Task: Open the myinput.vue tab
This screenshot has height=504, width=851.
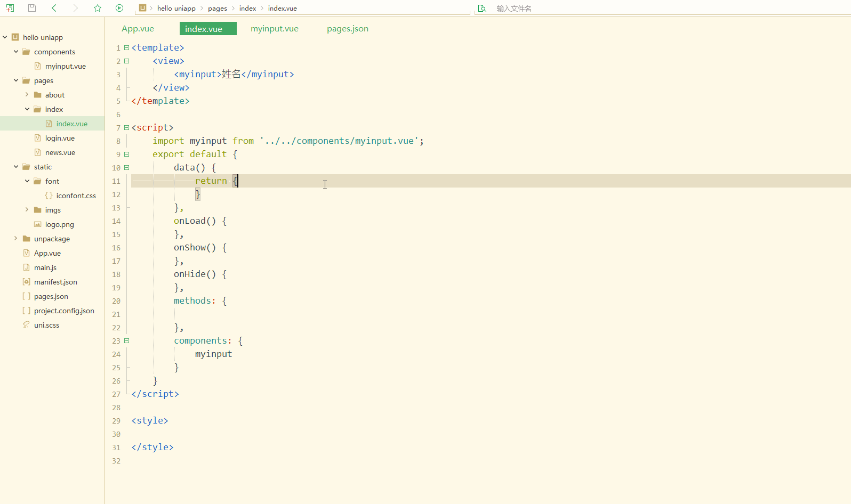Action: click(x=275, y=29)
